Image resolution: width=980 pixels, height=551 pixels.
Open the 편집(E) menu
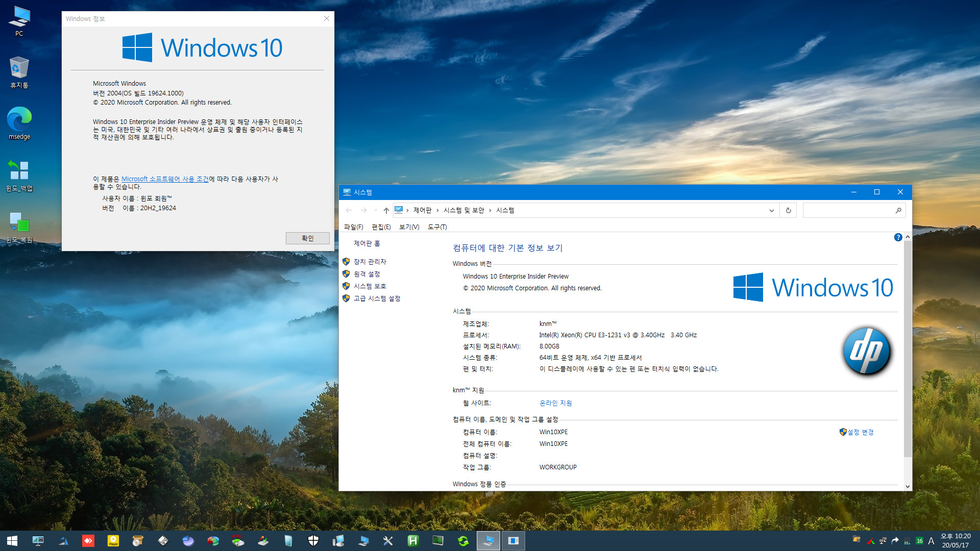click(381, 227)
